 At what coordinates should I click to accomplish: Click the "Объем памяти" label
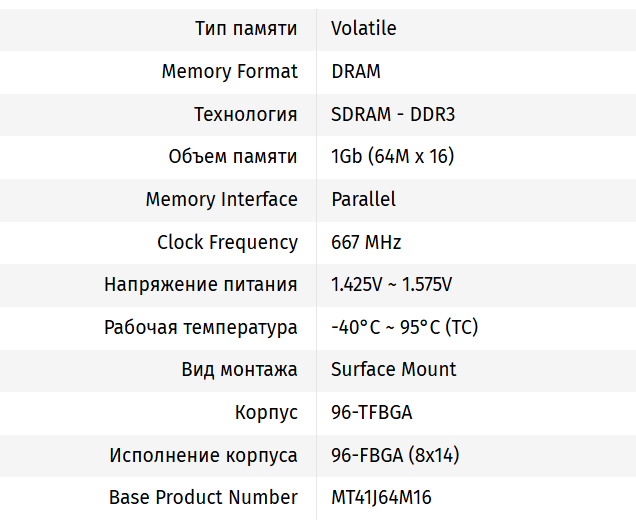click(233, 156)
